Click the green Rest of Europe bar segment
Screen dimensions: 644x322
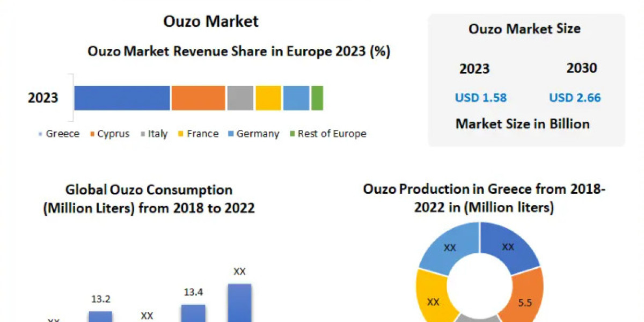pos(317,98)
